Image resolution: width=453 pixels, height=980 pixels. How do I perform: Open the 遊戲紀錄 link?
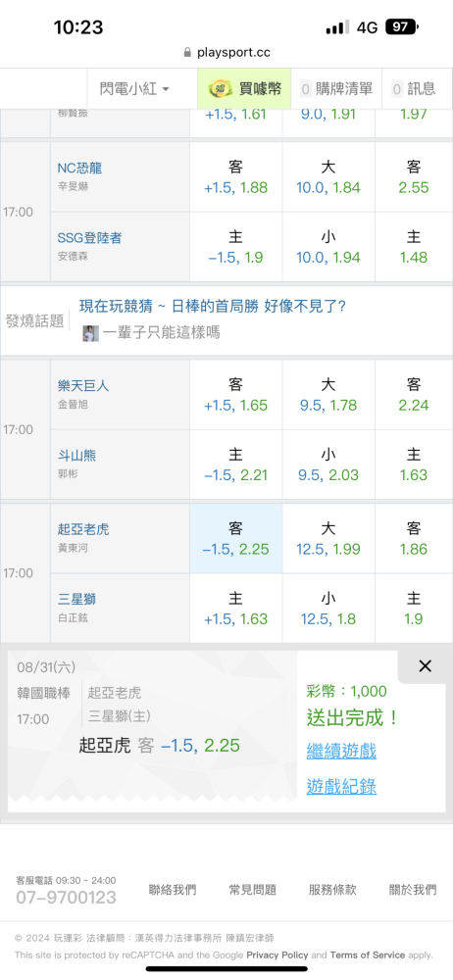coord(341,786)
